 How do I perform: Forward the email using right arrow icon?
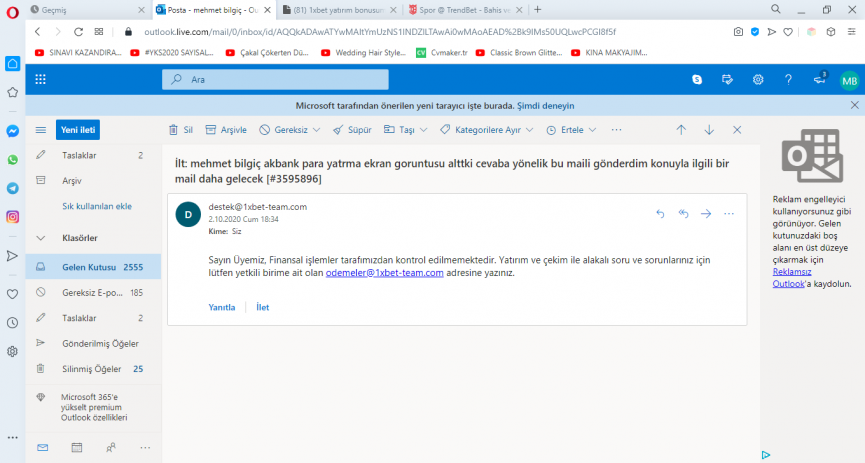click(x=706, y=214)
